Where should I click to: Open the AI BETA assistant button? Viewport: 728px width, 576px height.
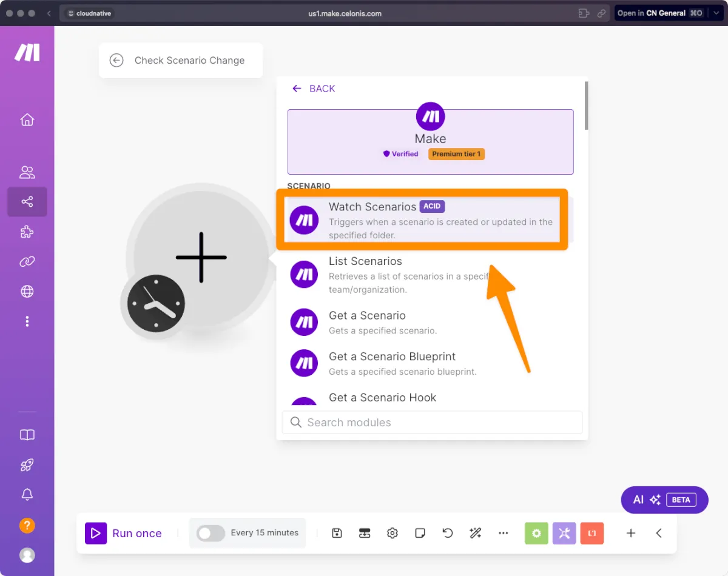coord(665,500)
